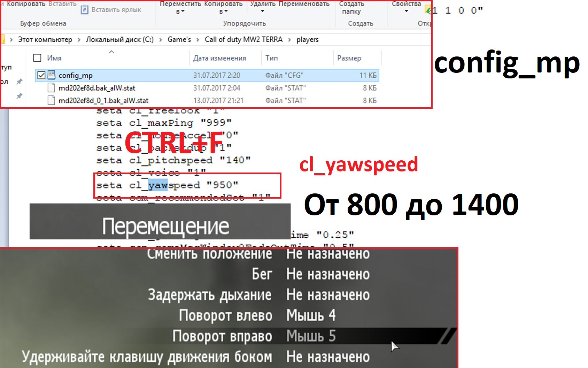The image size is (588, 368).
Task: Click the highlighted yaw in cl_yawspeed
Action: coord(158,185)
